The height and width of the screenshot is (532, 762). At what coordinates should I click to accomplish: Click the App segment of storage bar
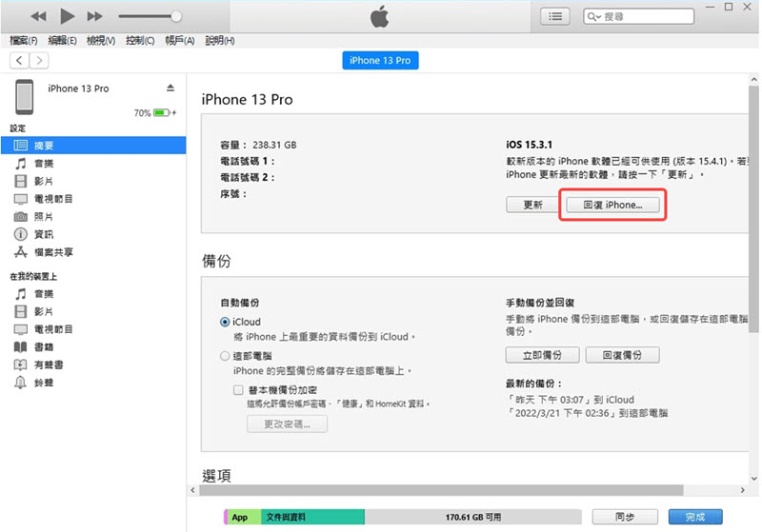(x=243, y=517)
